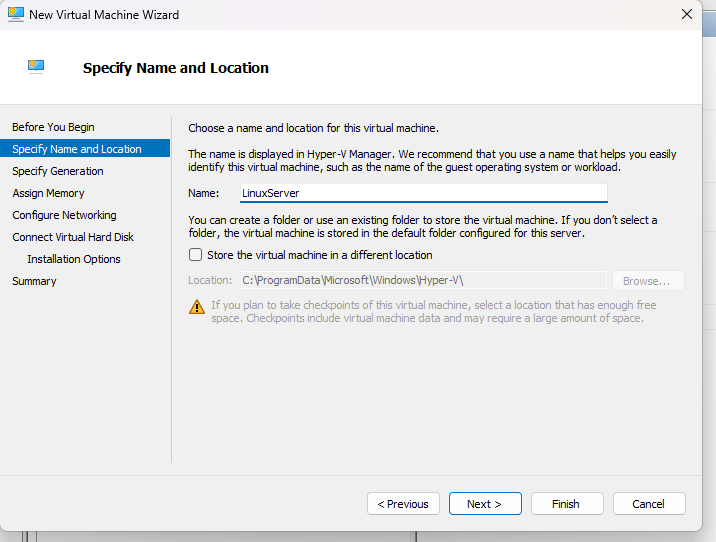Go to the Before You Begin step

53,127
